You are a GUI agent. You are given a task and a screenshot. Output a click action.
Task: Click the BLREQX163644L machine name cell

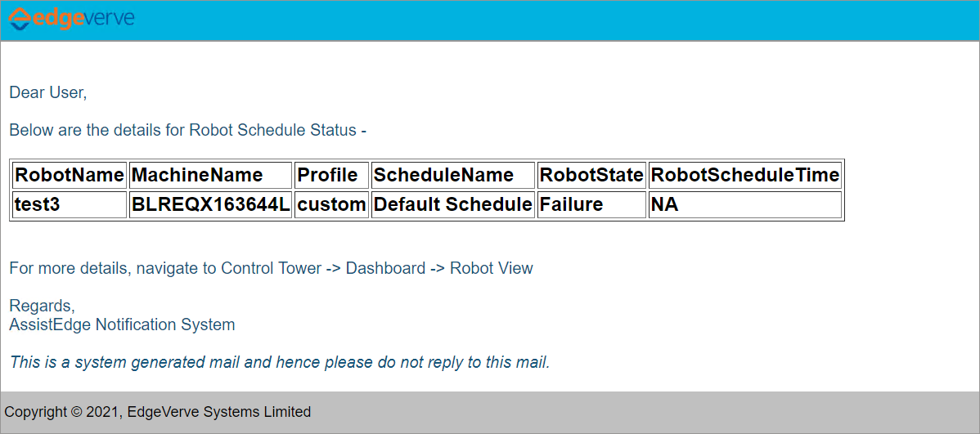210,205
